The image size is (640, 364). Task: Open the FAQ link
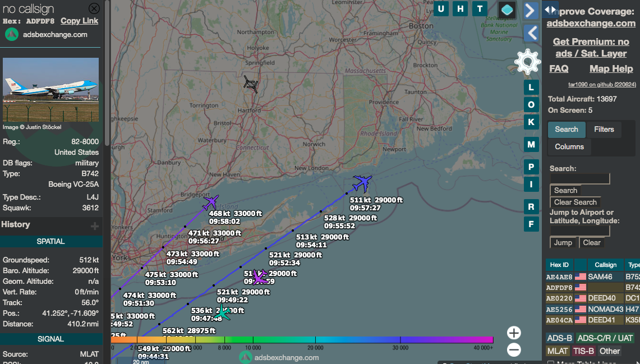tap(559, 68)
